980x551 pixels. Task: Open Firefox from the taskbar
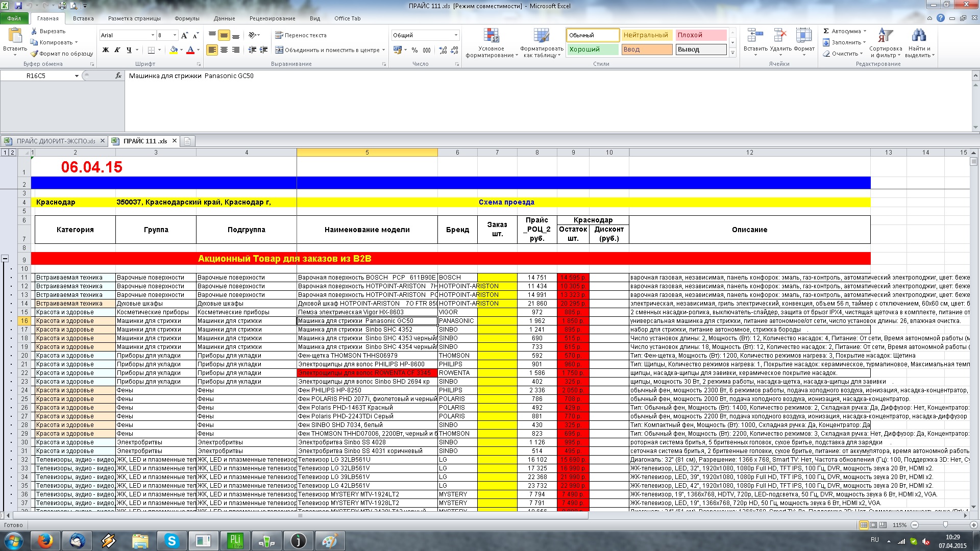pyautogui.click(x=45, y=540)
